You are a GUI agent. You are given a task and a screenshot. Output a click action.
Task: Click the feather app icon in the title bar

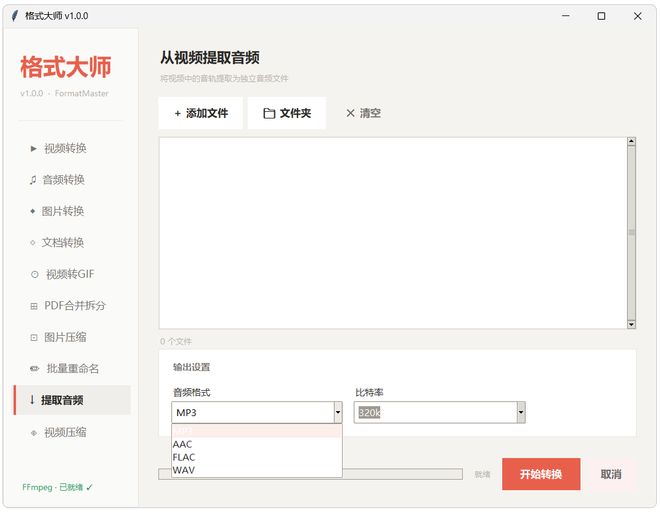tap(15, 16)
